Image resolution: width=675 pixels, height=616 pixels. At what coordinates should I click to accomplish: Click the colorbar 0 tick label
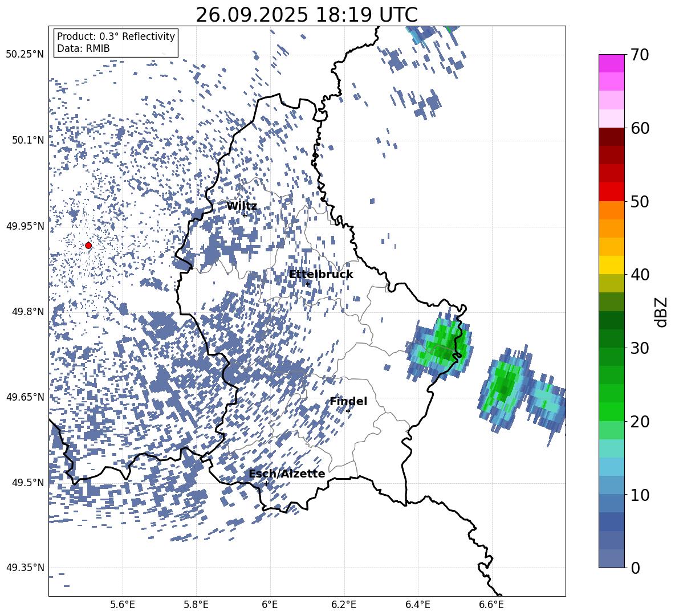pyautogui.click(x=635, y=568)
